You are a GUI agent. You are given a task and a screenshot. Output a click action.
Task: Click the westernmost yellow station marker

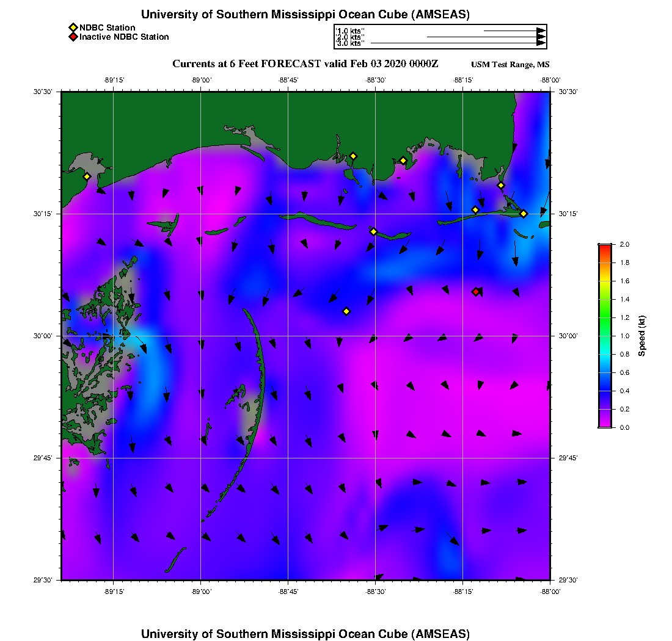point(87,176)
